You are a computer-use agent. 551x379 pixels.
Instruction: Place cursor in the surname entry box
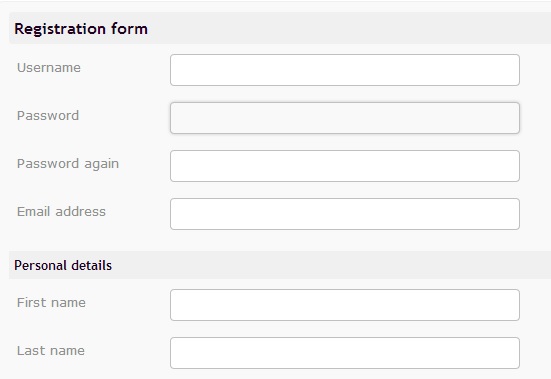345,353
